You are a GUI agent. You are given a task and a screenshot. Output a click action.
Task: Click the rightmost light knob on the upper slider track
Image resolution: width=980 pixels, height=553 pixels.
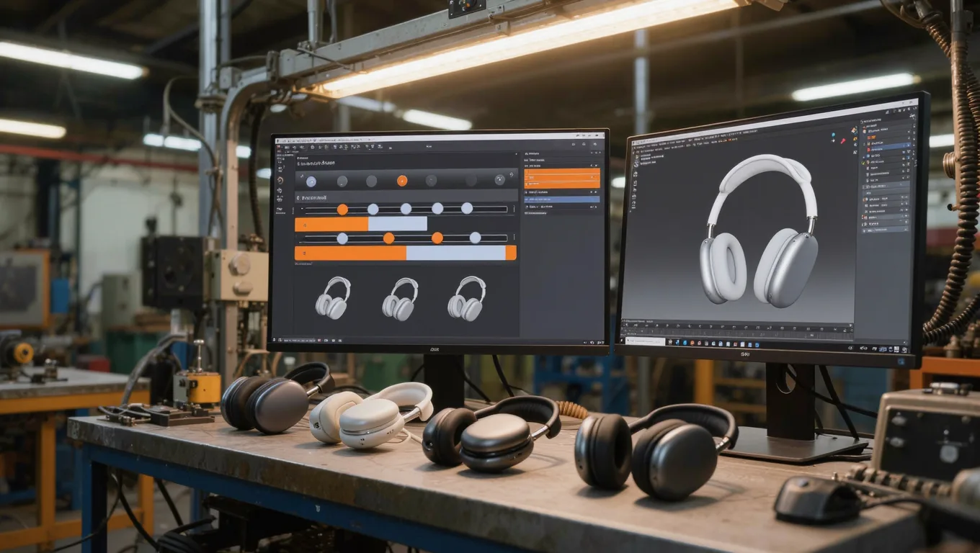(x=467, y=208)
